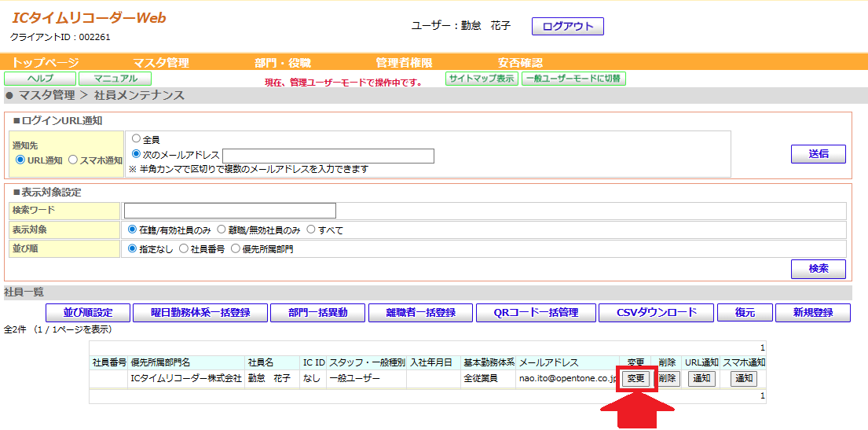The width and height of the screenshot is (868, 430).
Task: Open the 部門・役職 menu
Action: (x=283, y=63)
